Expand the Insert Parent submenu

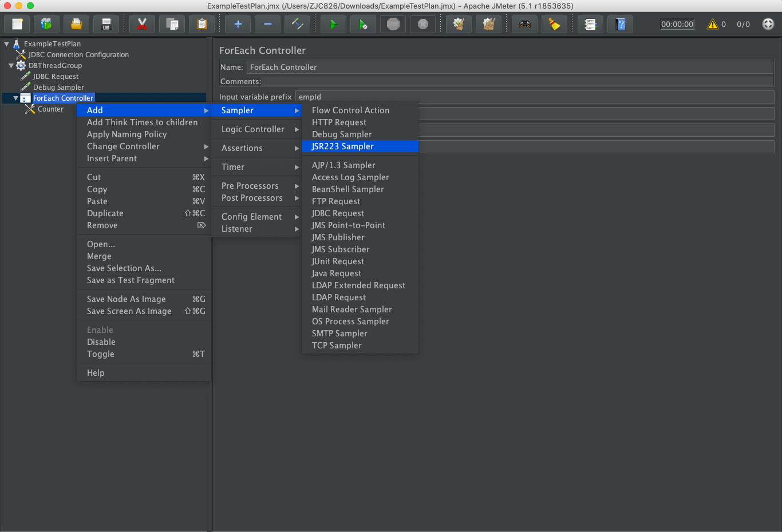[144, 158]
